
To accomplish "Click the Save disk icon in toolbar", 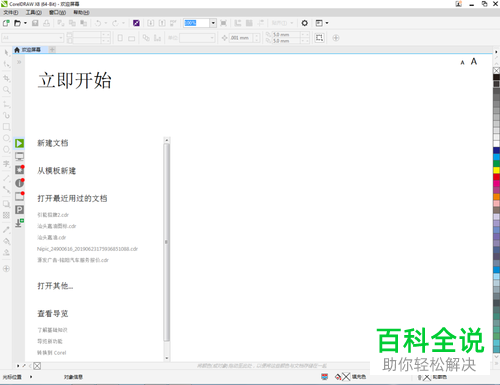I will click(x=35, y=23).
